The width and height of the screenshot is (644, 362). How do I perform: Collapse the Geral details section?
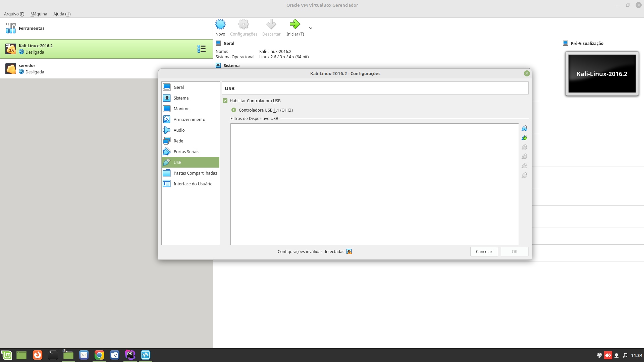coord(229,43)
